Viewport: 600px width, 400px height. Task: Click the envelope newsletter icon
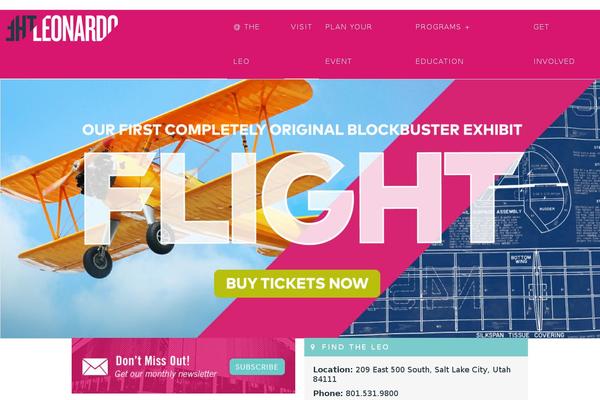tap(95, 367)
